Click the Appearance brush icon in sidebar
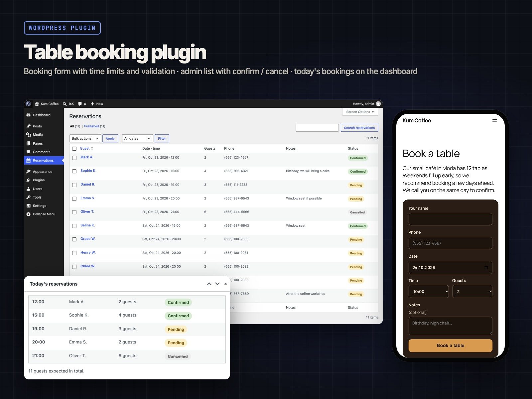The width and height of the screenshot is (532, 399). pyautogui.click(x=29, y=172)
